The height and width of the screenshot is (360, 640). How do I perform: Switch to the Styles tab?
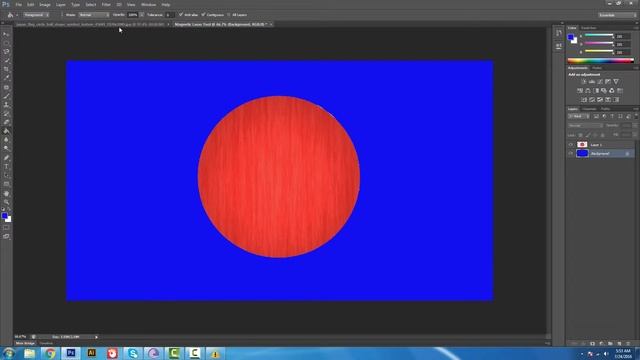coord(597,68)
